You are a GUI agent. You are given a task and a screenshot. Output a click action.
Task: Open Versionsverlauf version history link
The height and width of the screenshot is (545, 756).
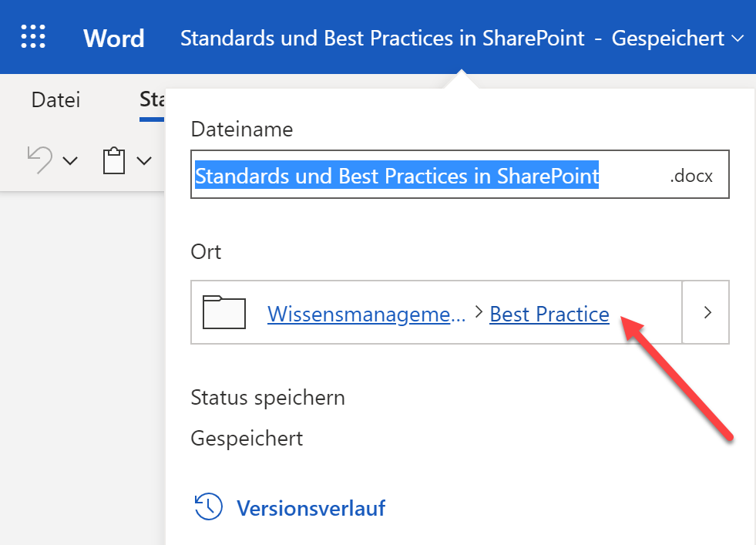[x=311, y=508]
